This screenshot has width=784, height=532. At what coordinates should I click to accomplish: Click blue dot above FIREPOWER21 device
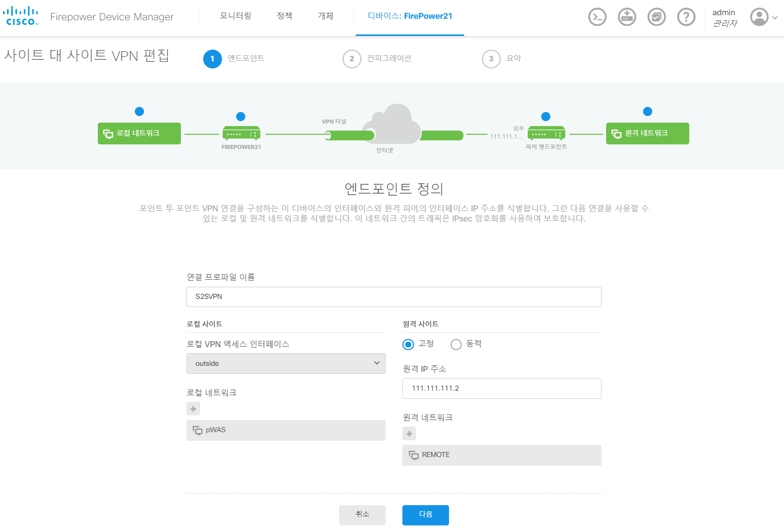pyautogui.click(x=241, y=117)
